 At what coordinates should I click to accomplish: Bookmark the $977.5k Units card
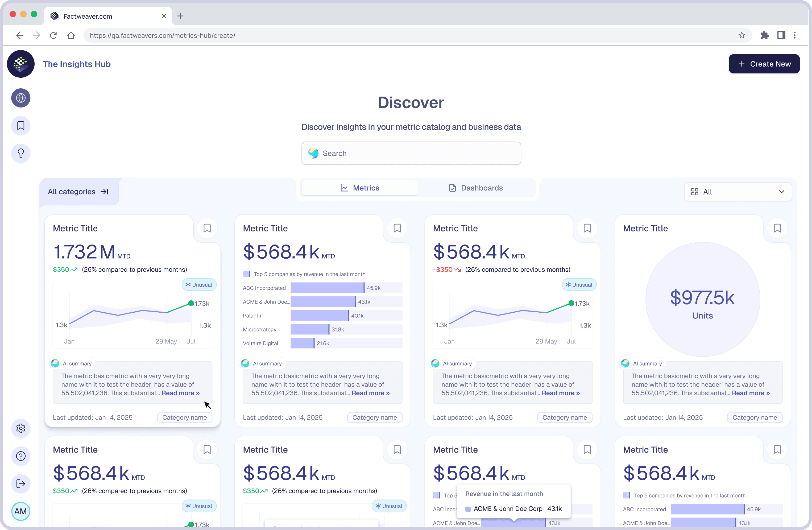click(x=777, y=228)
